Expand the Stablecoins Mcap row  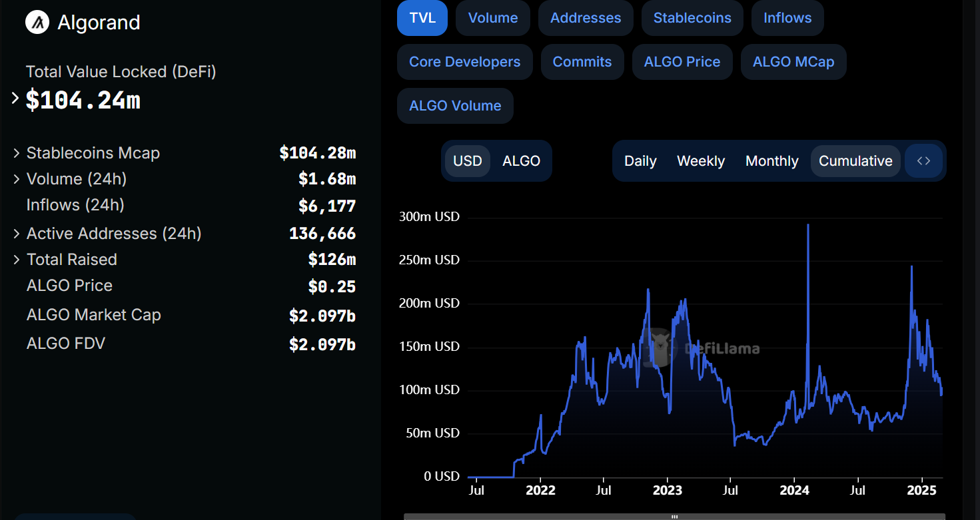17,153
